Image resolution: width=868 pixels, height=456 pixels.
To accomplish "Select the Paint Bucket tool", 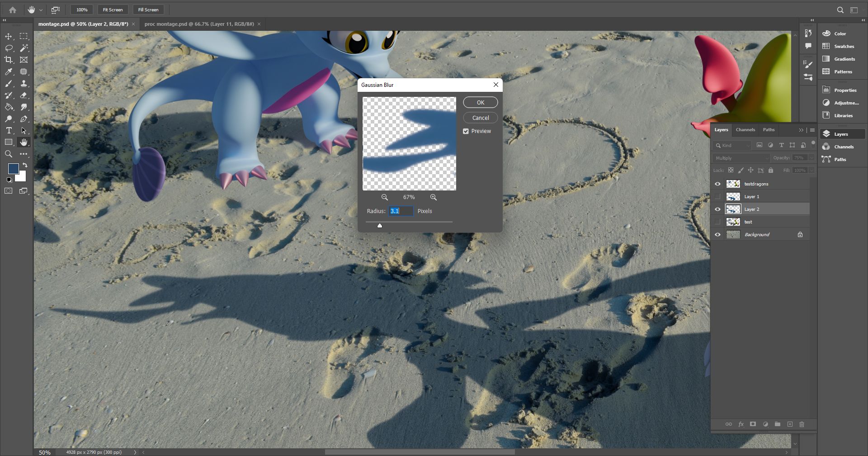I will (x=9, y=107).
